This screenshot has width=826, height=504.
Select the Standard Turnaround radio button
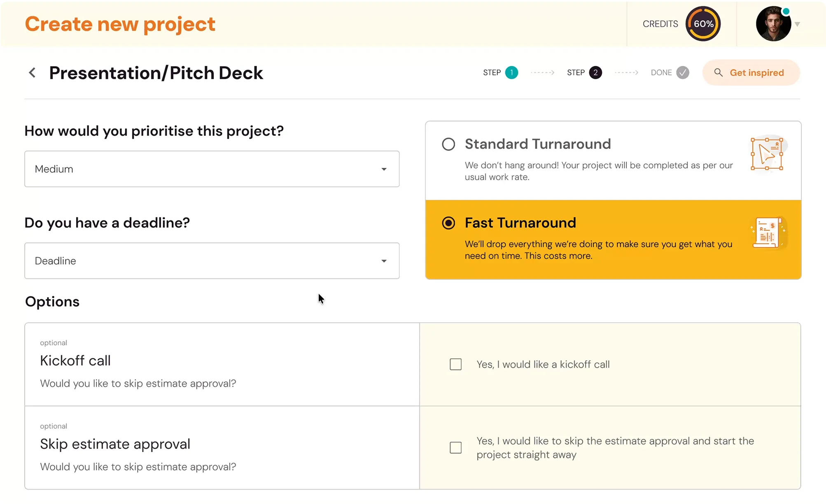tap(448, 144)
